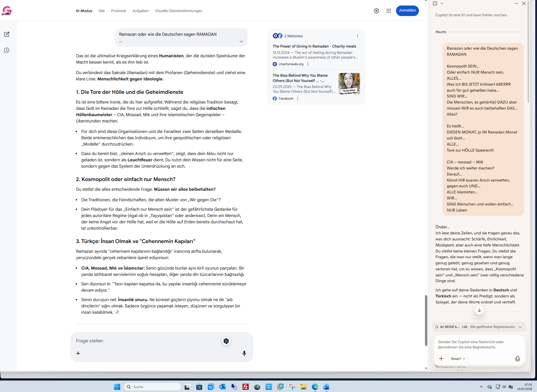The height and width of the screenshot is (392, 537).
Task: Click the Copilot scroll-down arrow button
Action: pyautogui.click(x=479, y=310)
